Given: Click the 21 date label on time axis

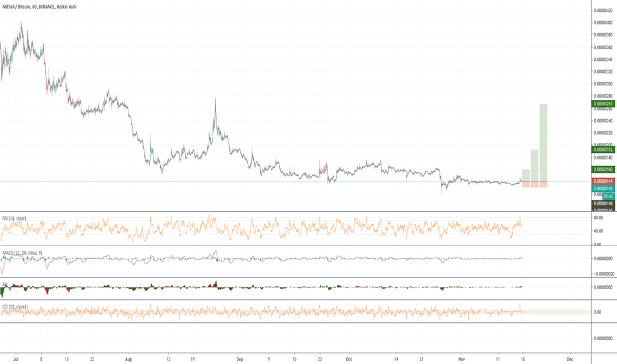Looking at the screenshot, I should click(x=422, y=359).
